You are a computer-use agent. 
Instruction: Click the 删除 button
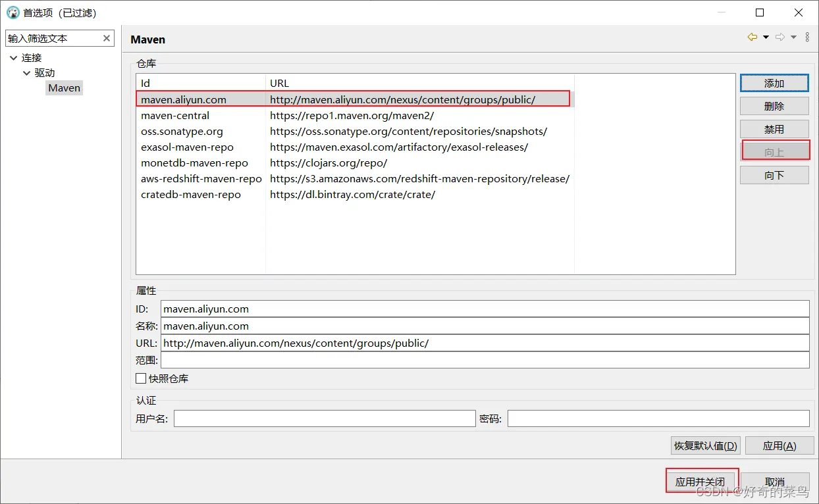click(x=774, y=106)
